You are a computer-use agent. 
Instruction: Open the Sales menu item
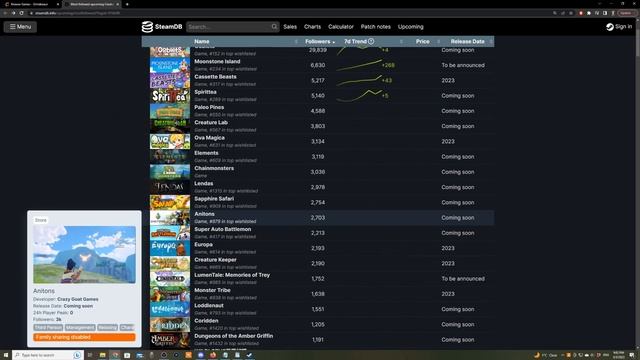[x=290, y=27]
